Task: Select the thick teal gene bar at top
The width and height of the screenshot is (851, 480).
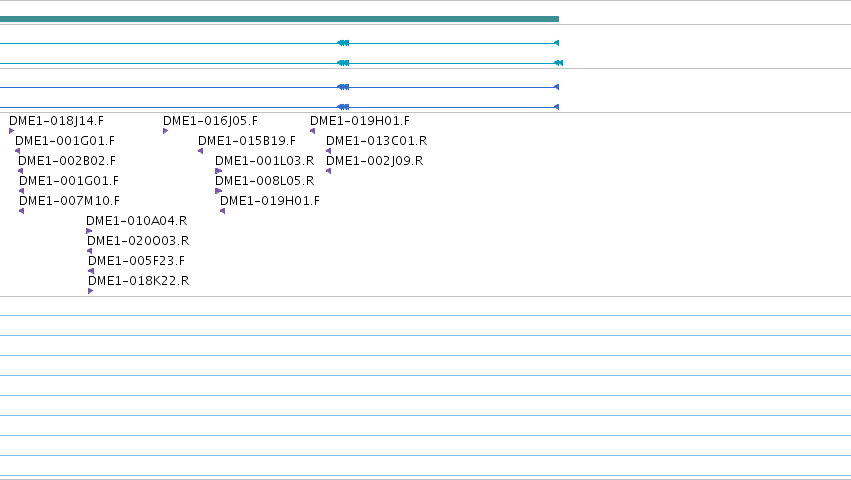Action: tap(280, 19)
